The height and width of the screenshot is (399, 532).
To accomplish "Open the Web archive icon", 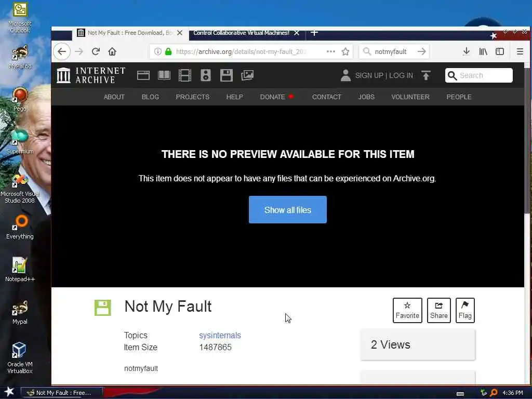I will point(143,75).
